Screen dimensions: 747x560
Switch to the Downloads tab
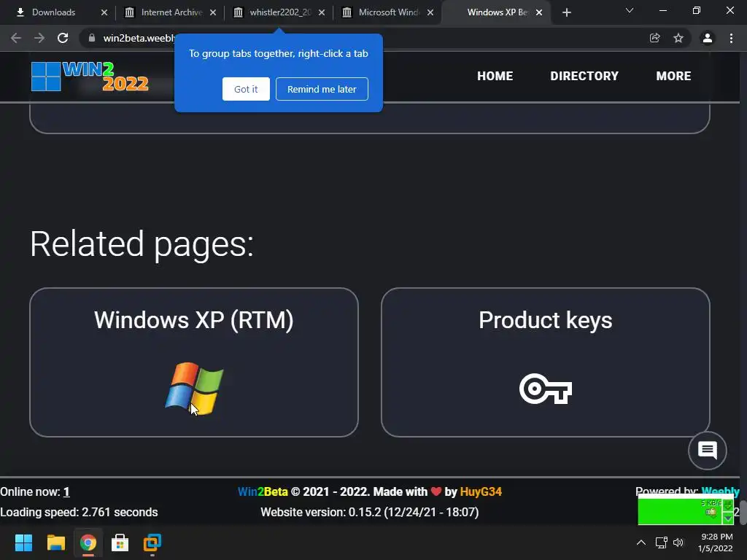tap(58, 12)
